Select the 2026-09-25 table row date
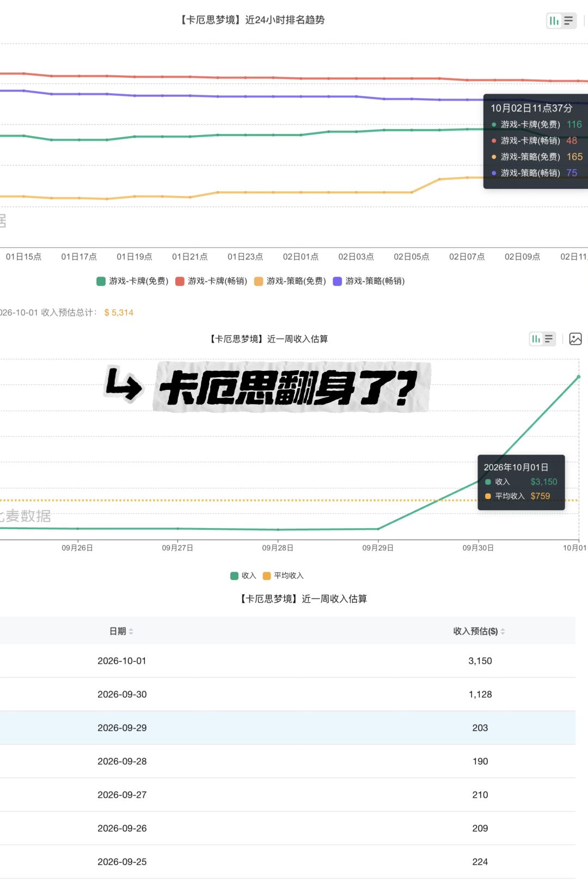 122,862
